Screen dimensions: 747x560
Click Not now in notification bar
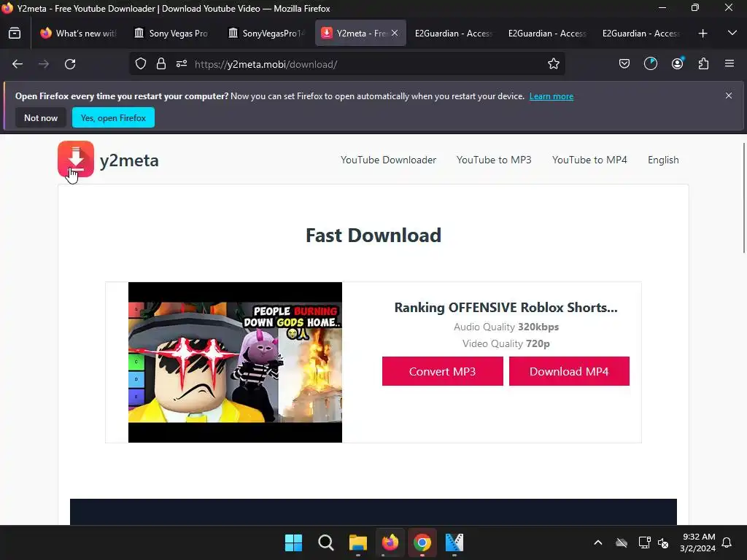click(41, 117)
